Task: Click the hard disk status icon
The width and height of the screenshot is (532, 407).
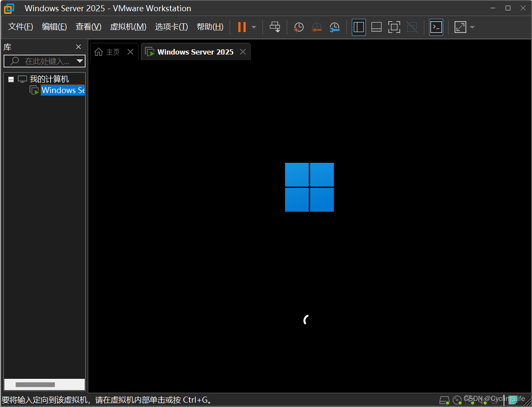Action: click(444, 400)
